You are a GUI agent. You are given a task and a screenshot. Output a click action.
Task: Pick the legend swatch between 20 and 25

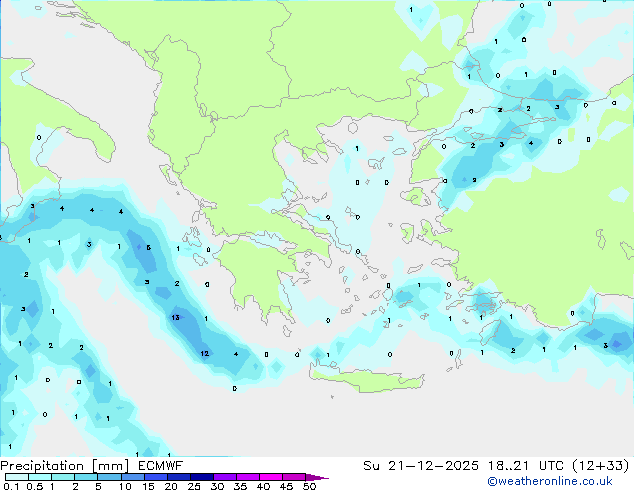(x=178, y=477)
